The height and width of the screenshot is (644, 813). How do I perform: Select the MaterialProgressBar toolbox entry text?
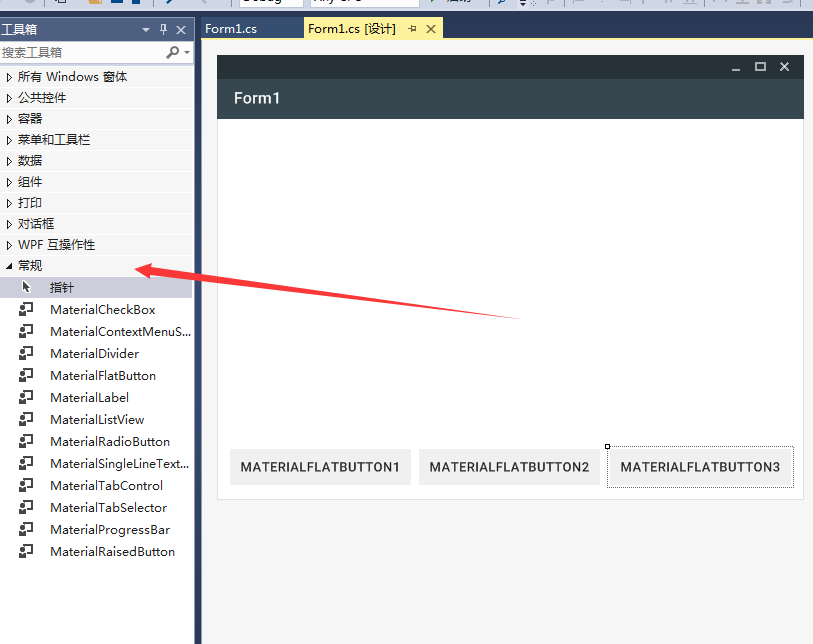point(110,530)
